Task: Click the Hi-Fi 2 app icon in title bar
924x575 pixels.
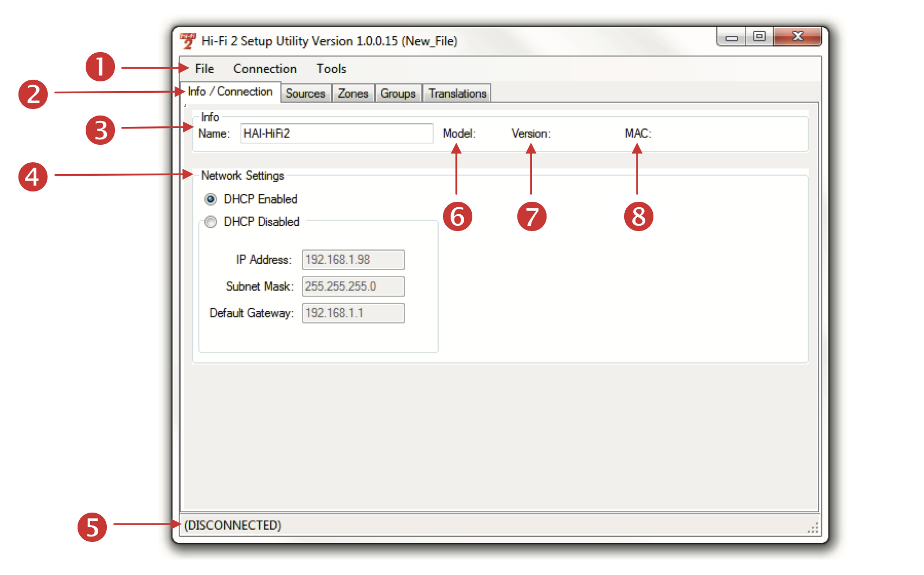Action: [188, 41]
